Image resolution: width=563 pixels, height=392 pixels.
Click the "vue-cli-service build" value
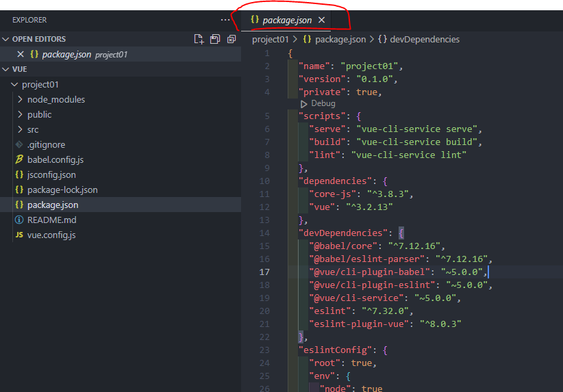416,142
